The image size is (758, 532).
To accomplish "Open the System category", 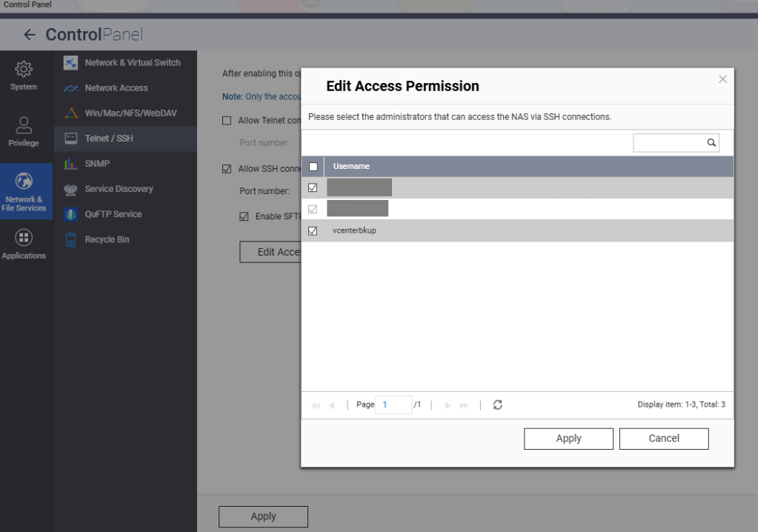I will point(24,76).
